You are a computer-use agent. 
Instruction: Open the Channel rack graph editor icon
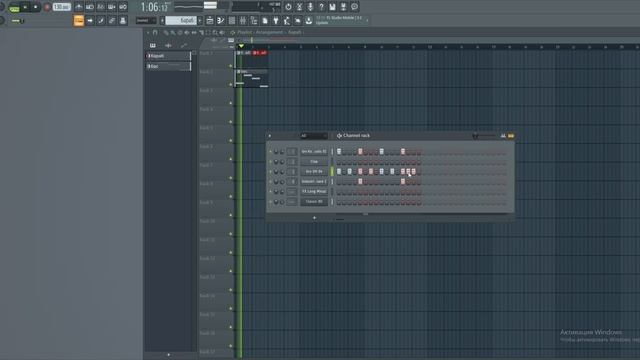503,136
